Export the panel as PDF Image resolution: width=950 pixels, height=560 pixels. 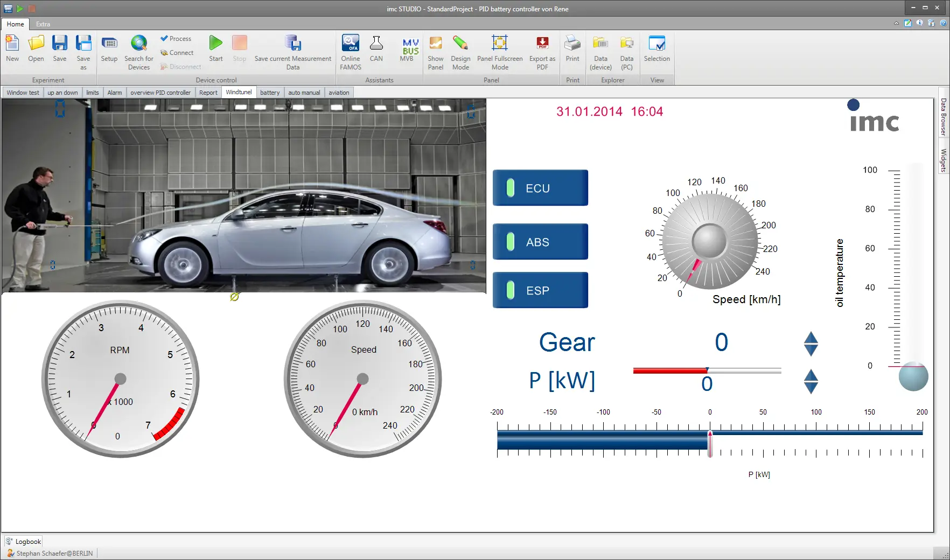542,52
